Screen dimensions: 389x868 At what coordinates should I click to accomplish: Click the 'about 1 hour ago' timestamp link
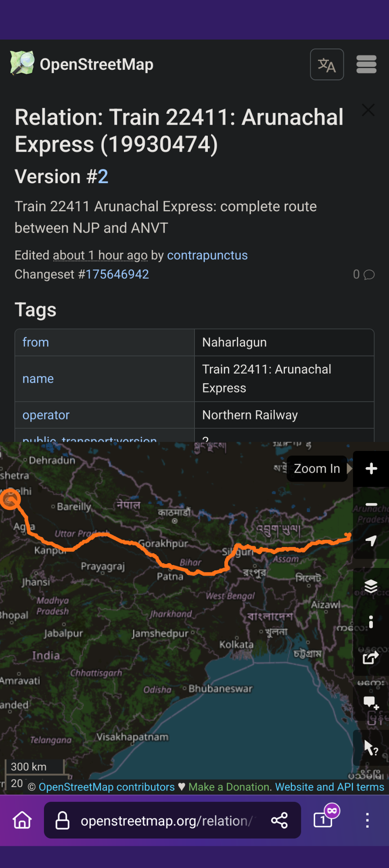coord(100,255)
